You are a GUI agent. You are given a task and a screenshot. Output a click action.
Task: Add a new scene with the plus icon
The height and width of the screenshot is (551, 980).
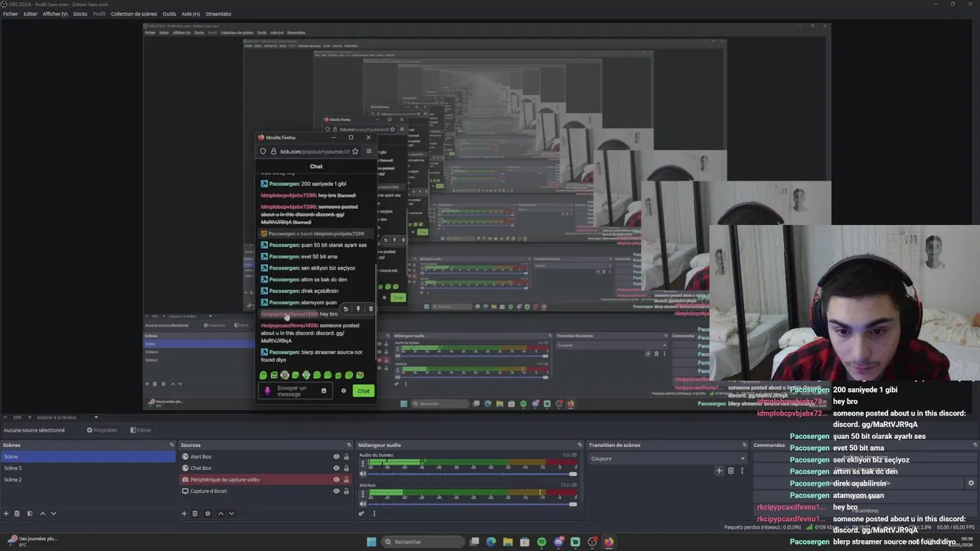[x=6, y=514]
